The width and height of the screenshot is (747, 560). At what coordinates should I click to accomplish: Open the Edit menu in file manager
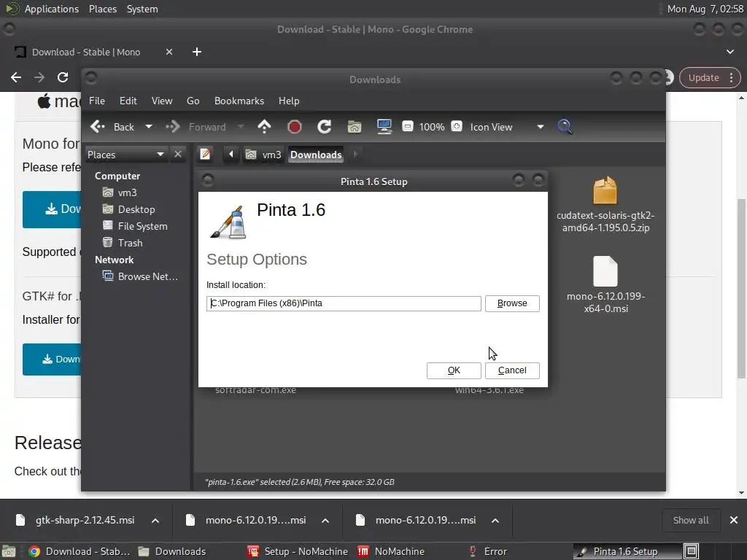click(128, 101)
